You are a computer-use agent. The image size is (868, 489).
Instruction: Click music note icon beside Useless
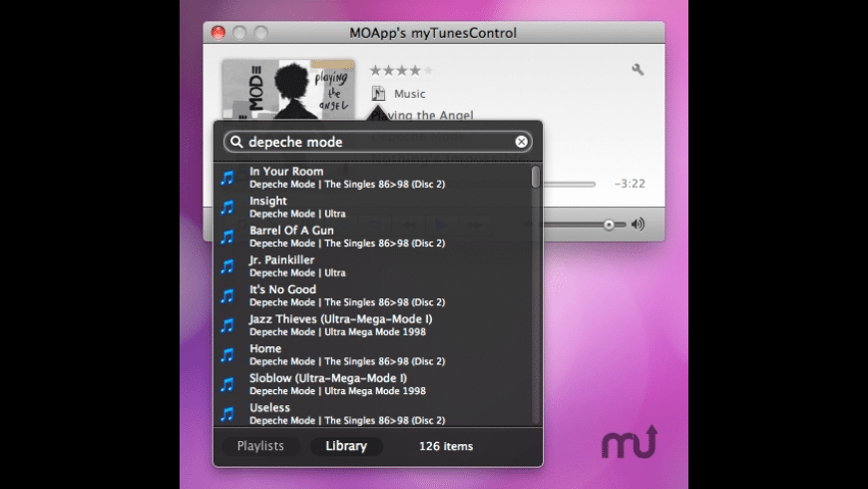227,414
